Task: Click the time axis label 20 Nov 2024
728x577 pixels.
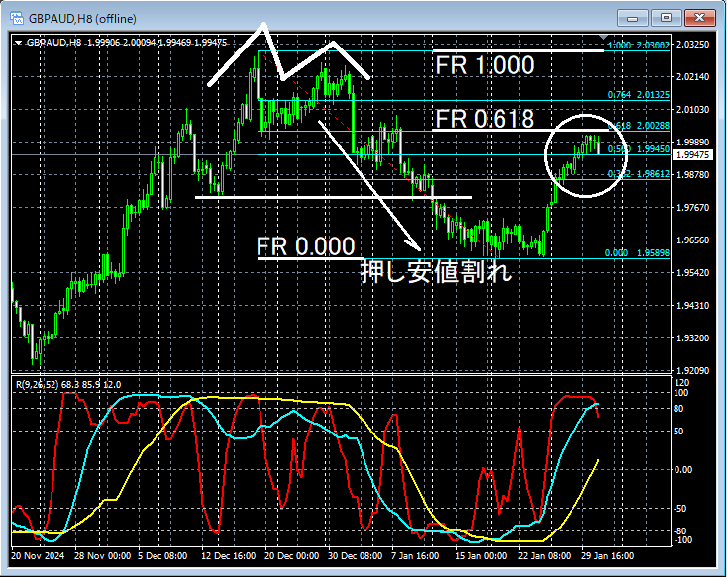Action: (38, 555)
